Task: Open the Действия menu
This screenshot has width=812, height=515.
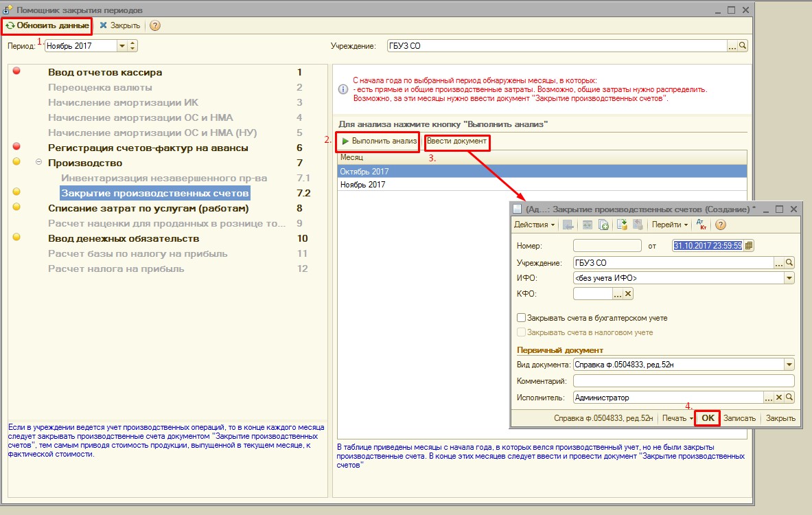Action: click(534, 225)
